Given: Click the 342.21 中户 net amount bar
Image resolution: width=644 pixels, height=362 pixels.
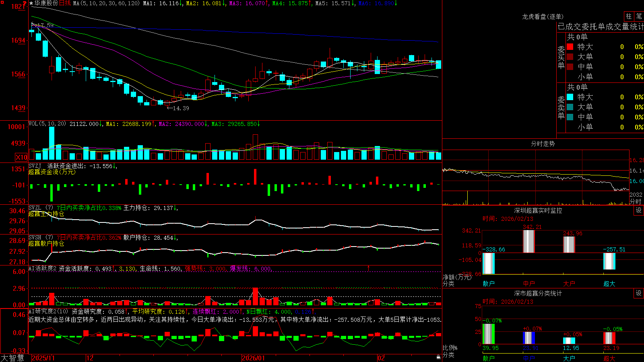Looking at the screenshot, I should 528,241.
